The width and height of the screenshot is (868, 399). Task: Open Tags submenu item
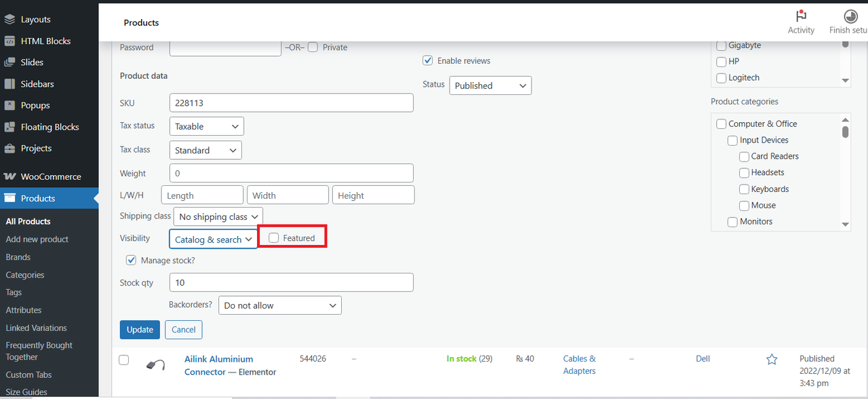click(14, 292)
